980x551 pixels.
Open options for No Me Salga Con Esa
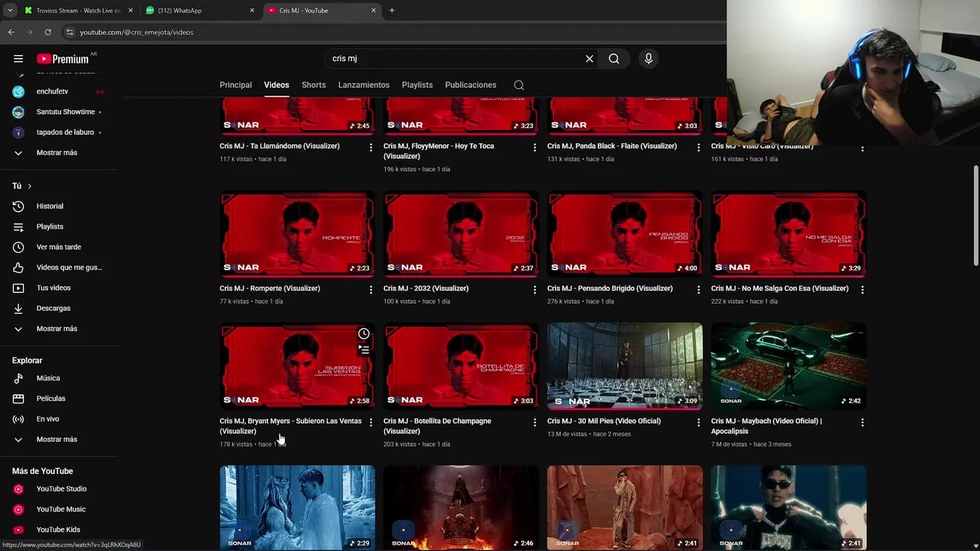coord(862,289)
